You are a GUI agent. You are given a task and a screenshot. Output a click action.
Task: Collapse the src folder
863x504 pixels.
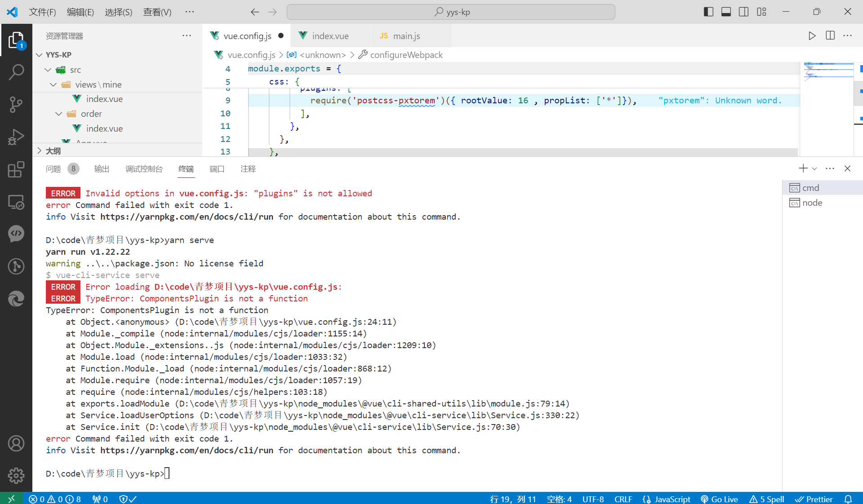(x=48, y=70)
